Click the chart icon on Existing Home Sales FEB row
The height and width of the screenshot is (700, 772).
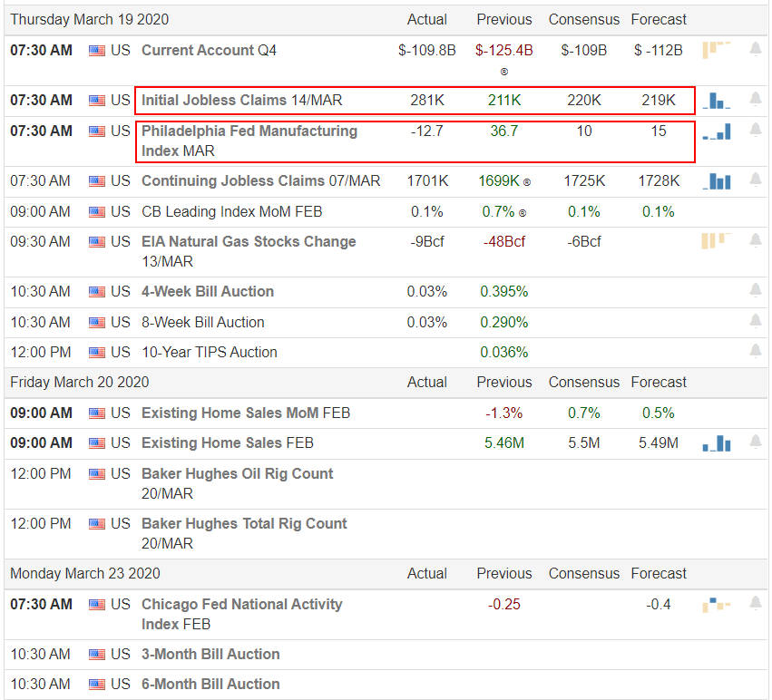tap(717, 443)
